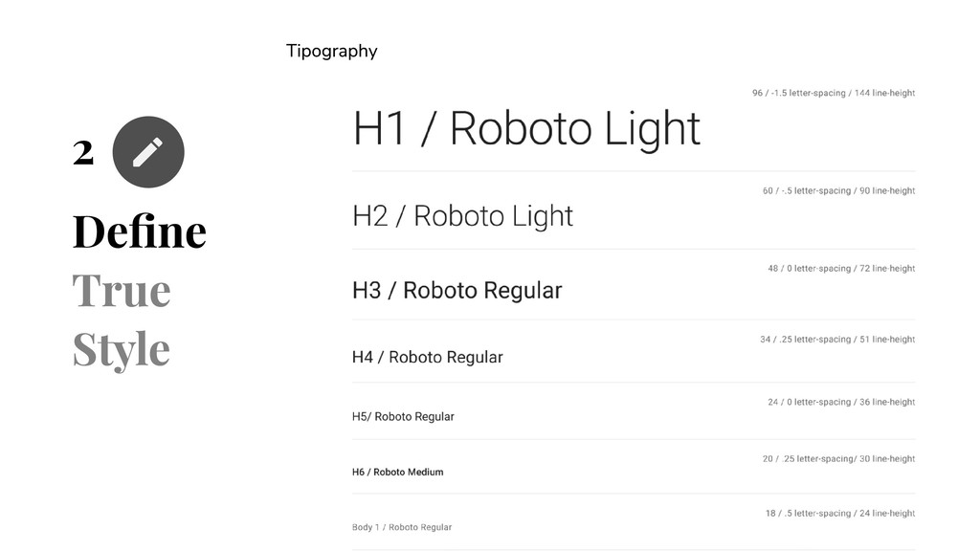The image size is (980, 551).
Task: Click the 60 / -.5 letter-spacing spec label
Action: [x=838, y=190]
